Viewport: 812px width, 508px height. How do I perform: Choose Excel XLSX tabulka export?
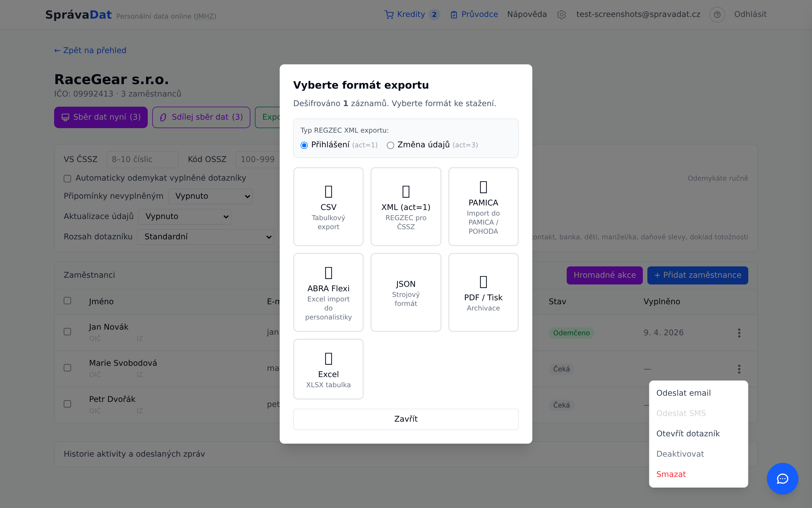(x=328, y=369)
